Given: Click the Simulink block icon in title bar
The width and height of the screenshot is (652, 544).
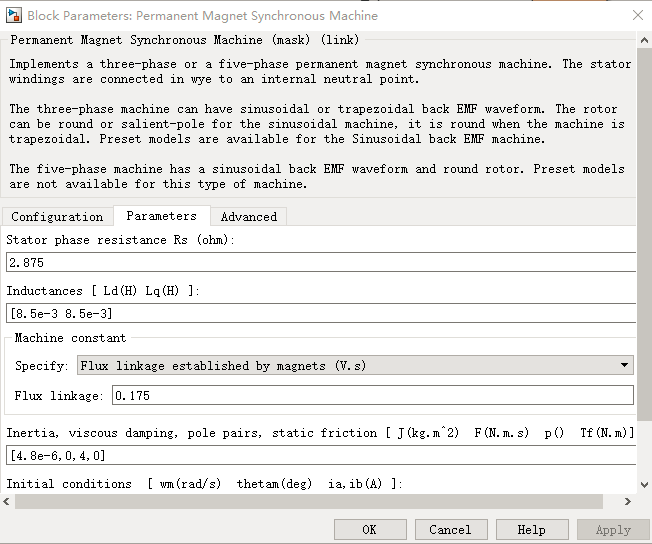Looking at the screenshot, I should (14, 15).
